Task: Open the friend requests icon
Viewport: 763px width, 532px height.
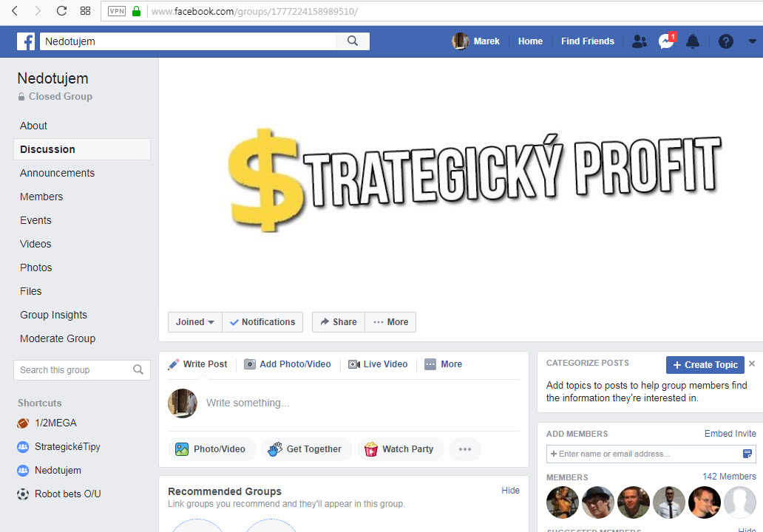Action: tap(640, 42)
